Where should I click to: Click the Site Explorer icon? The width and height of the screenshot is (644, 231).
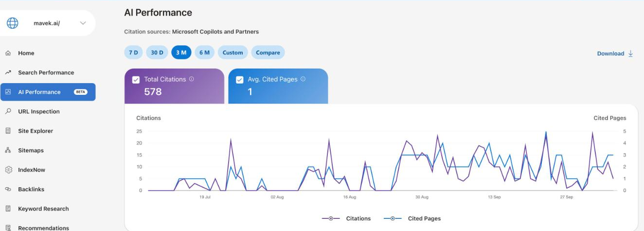[x=8, y=131]
